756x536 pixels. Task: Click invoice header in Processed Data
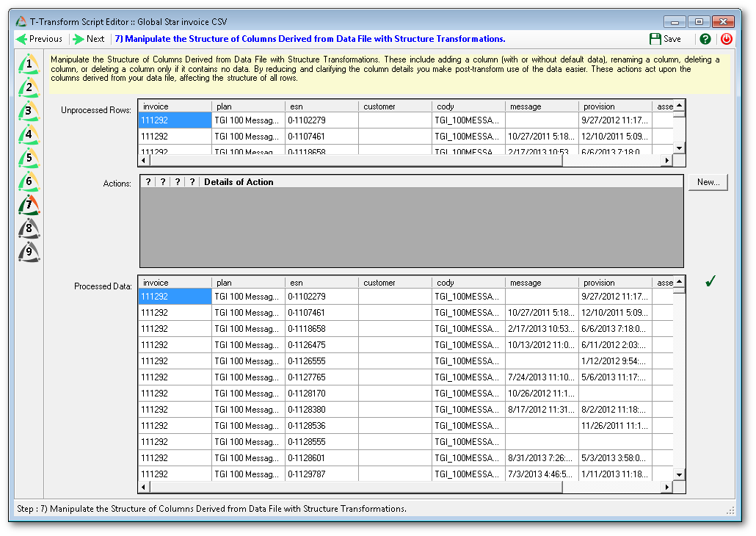pos(175,283)
